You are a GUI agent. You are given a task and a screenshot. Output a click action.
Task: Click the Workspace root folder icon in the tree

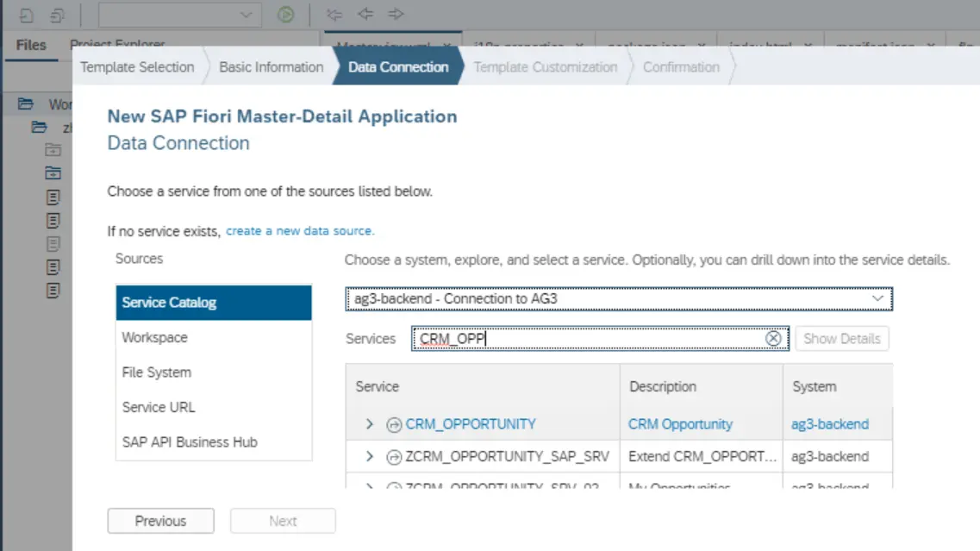(x=26, y=103)
